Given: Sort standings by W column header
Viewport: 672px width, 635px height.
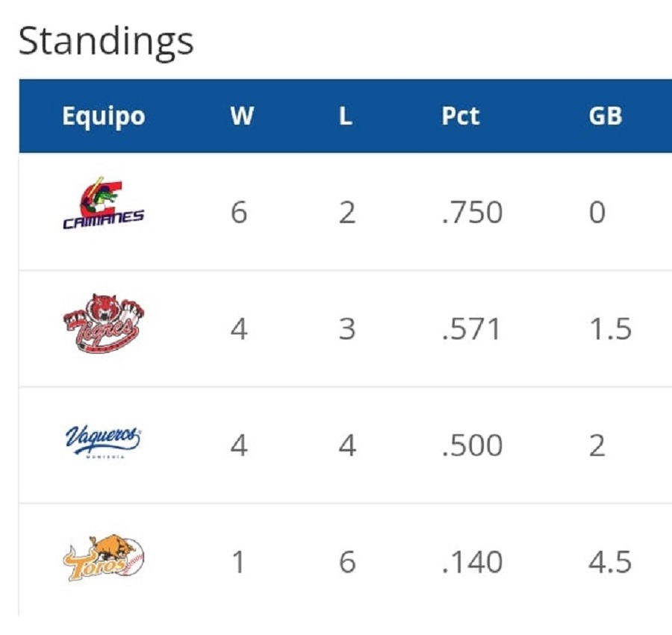Looking at the screenshot, I should coord(242,116).
